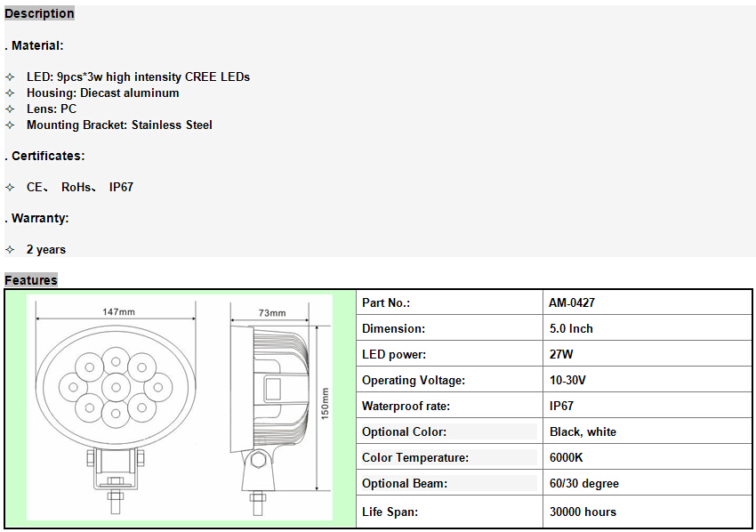The height and width of the screenshot is (532, 756).
Task: Click the IP67 value in the table
Action: [561, 406]
